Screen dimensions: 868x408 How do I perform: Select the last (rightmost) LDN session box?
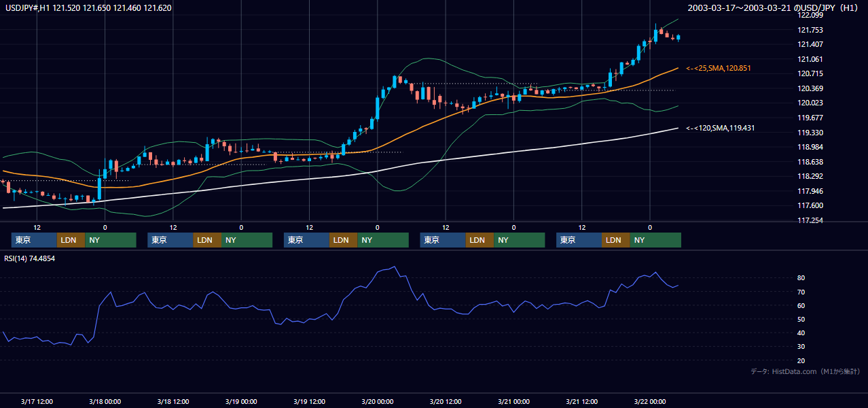click(616, 240)
